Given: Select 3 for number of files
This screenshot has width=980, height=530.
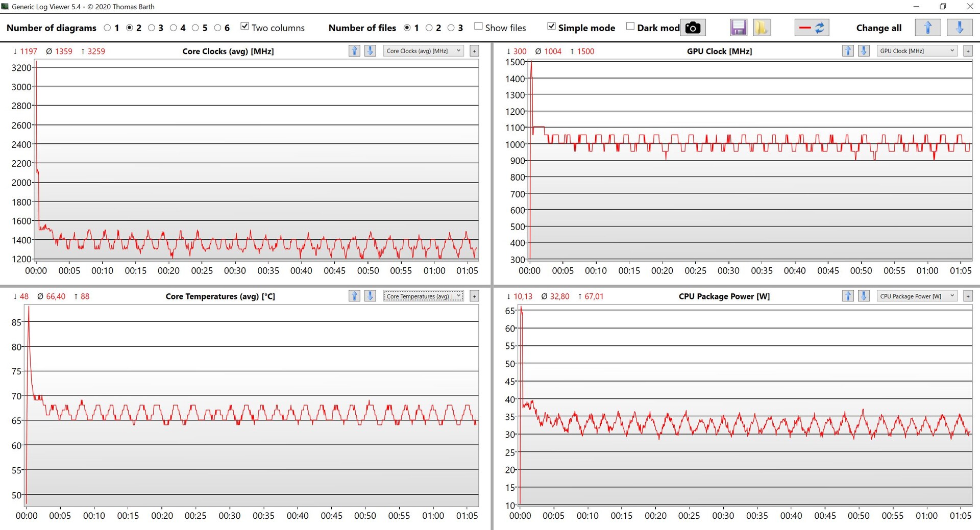Looking at the screenshot, I should click(x=451, y=28).
